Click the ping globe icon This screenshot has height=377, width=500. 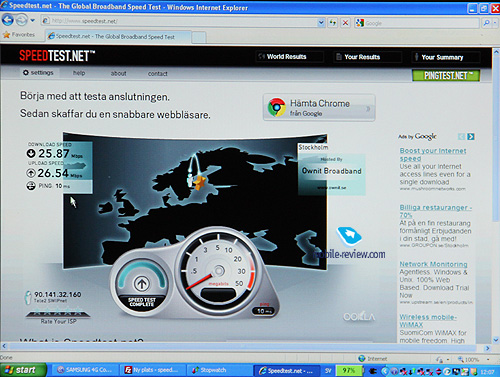tap(31, 186)
